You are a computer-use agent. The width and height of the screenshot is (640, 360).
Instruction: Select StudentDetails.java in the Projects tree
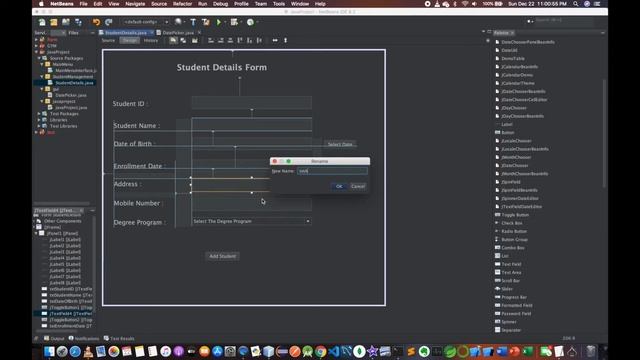(74, 83)
